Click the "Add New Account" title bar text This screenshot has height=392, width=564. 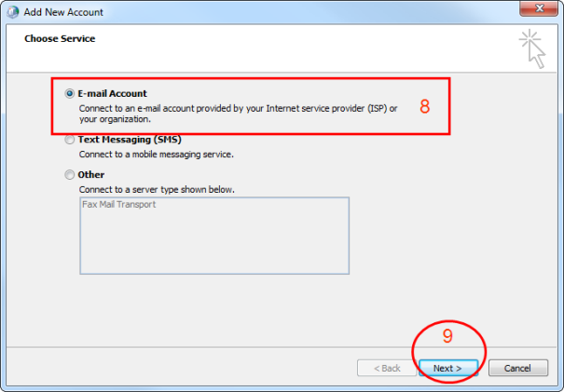[x=64, y=11]
